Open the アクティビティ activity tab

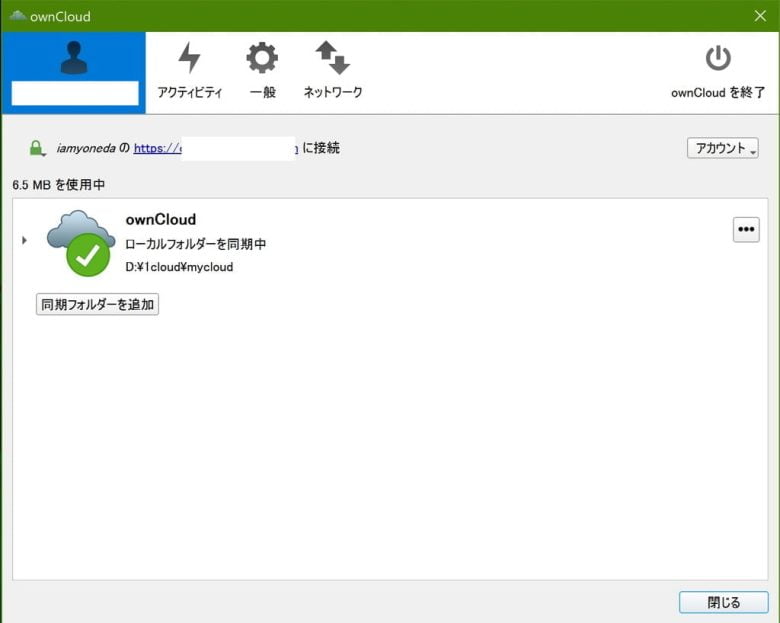190,71
